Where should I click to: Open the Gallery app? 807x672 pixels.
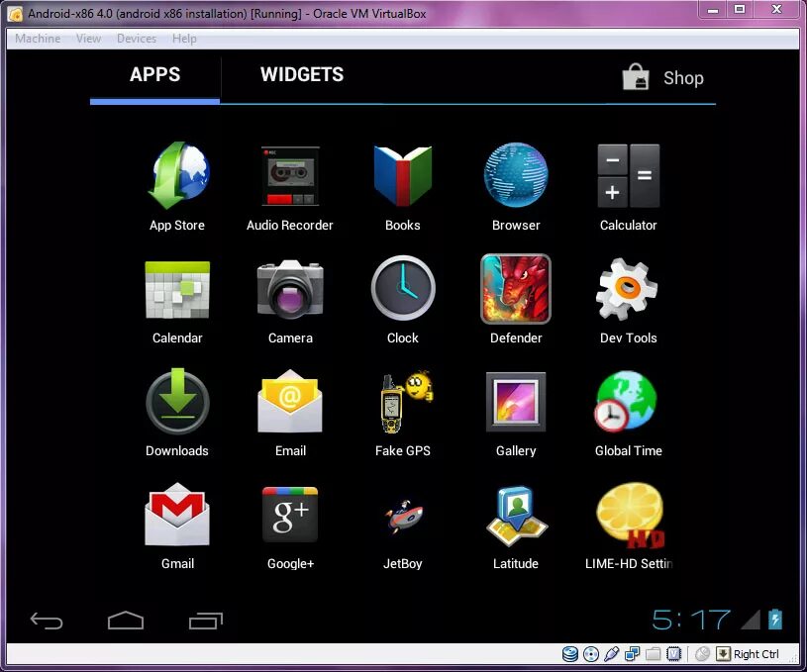516,402
